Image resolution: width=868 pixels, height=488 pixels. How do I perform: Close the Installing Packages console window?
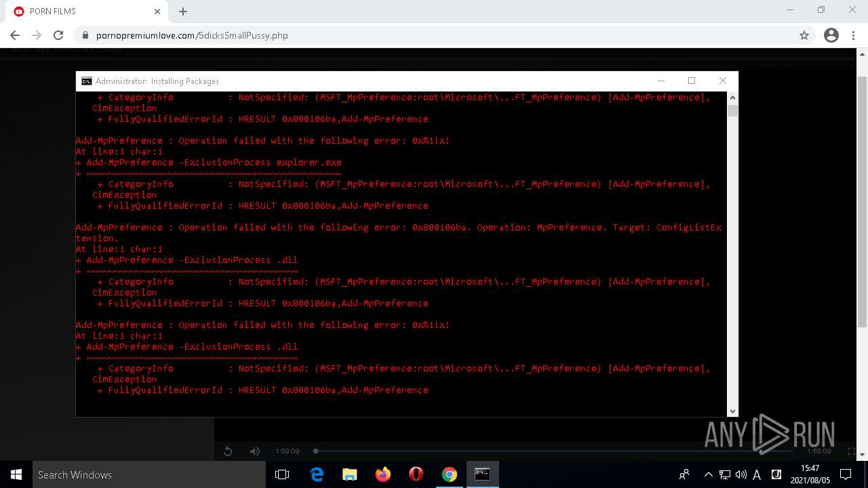pos(722,81)
